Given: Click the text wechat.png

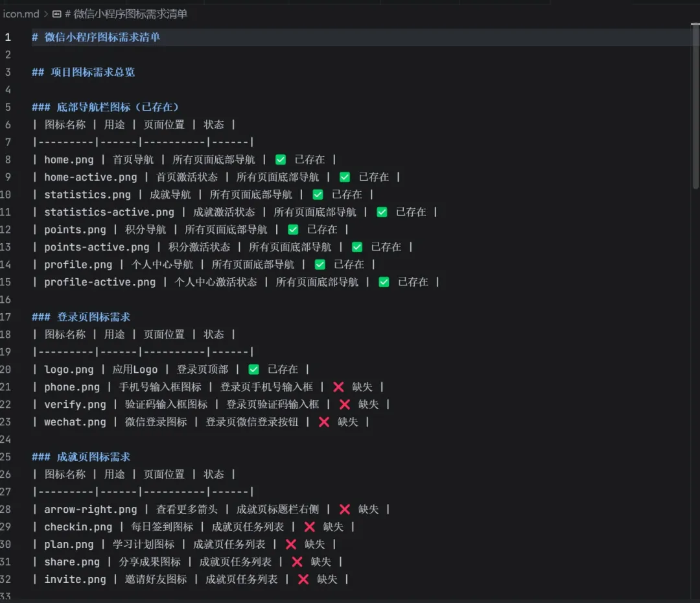Looking at the screenshot, I should [75, 421].
